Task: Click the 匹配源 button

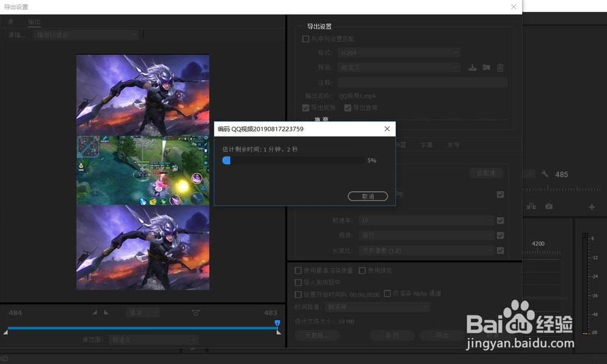Action: [486, 173]
